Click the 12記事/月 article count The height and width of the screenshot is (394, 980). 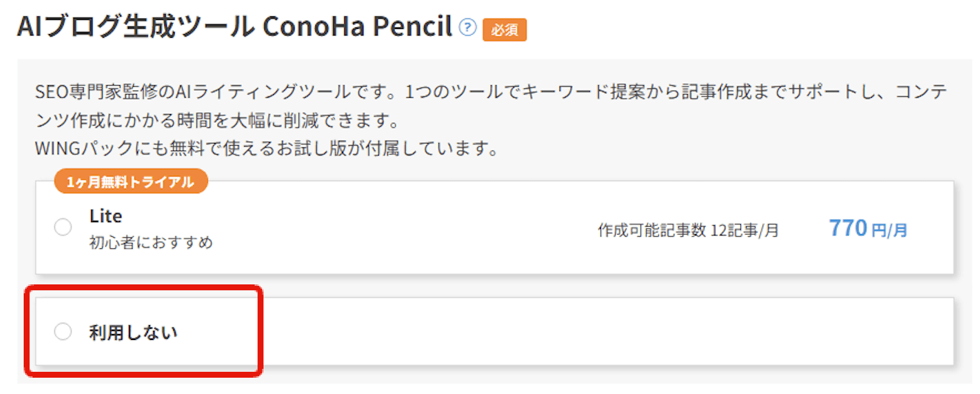click(744, 230)
